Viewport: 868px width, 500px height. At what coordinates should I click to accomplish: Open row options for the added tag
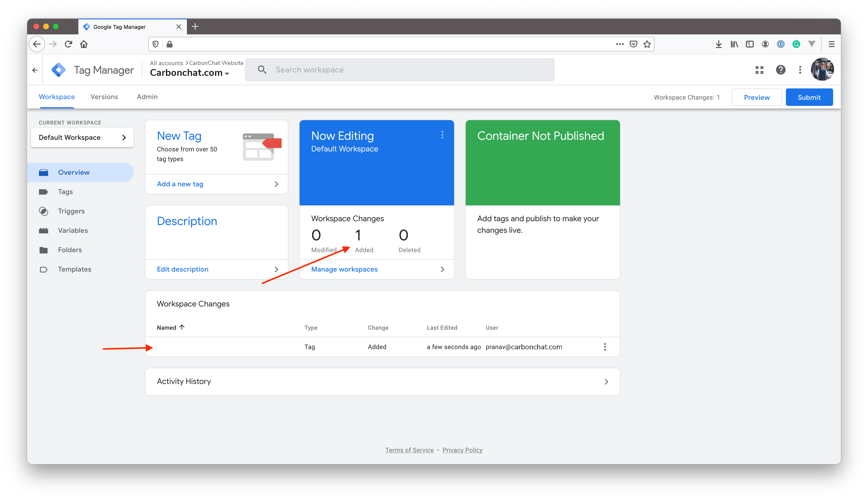[x=605, y=347]
